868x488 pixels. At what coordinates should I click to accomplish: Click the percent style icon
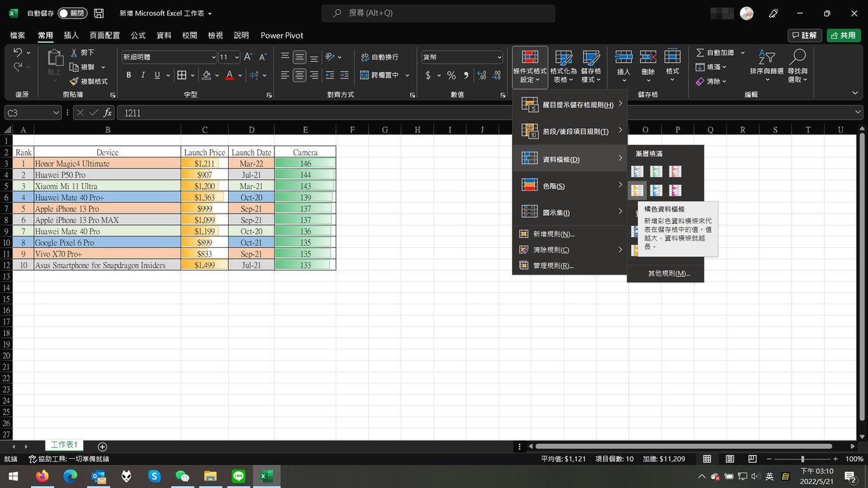pyautogui.click(x=451, y=75)
